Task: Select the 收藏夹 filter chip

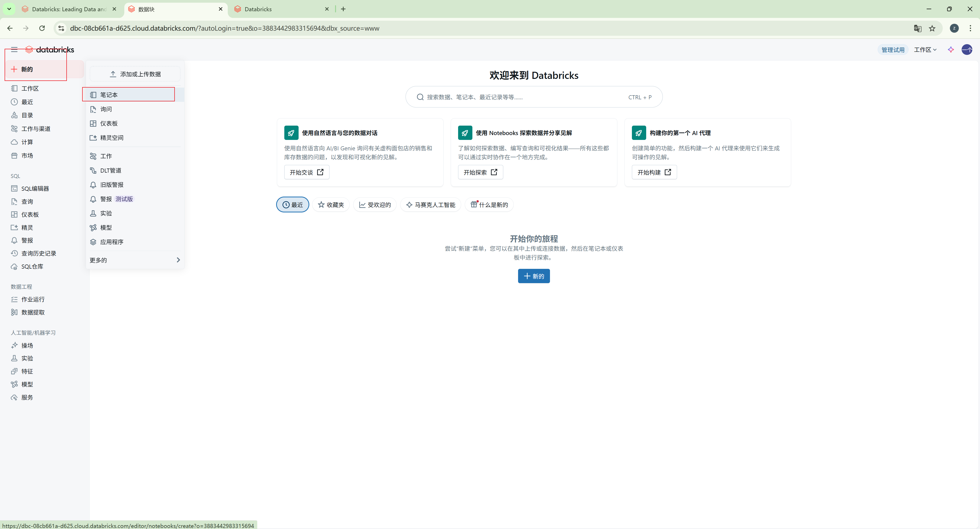Action: [x=330, y=205]
